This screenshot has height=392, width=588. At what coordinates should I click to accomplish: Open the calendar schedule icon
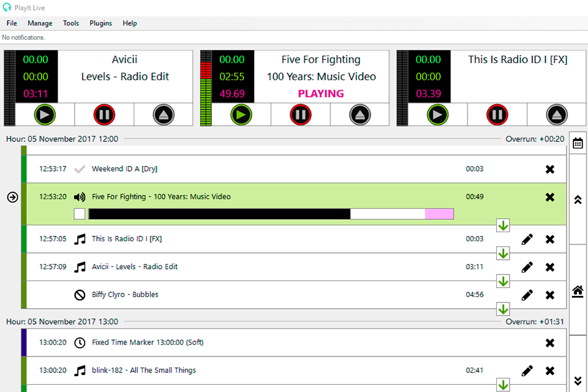pyautogui.click(x=578, y=143)
